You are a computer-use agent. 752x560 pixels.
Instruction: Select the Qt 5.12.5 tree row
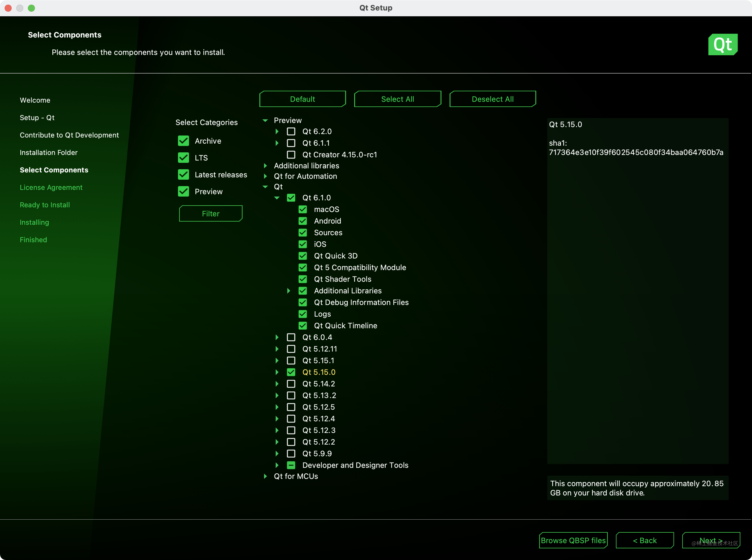(319, 407)
